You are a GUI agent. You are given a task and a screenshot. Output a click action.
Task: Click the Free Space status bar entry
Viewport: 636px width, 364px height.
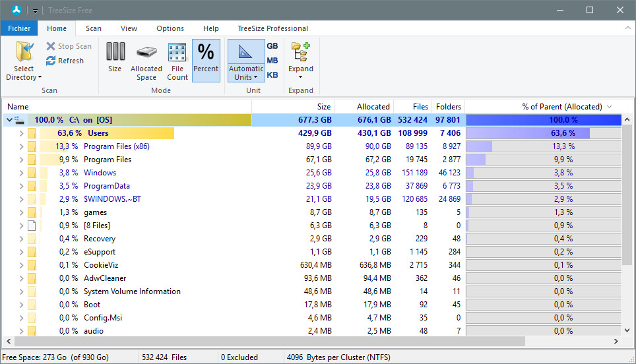tap(55, 357)
